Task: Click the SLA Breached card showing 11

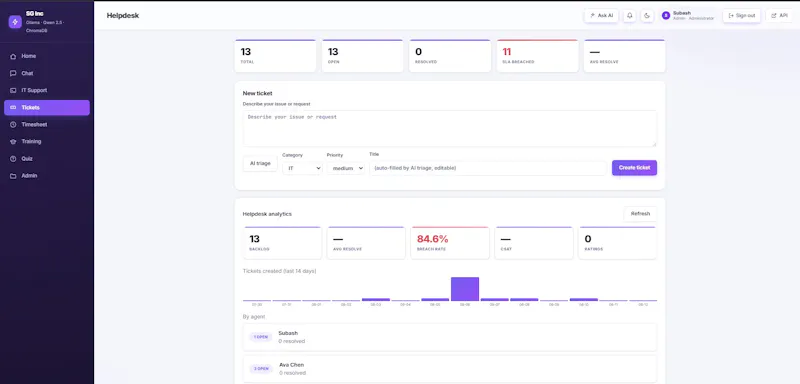Action: click(x=537, y=56)
